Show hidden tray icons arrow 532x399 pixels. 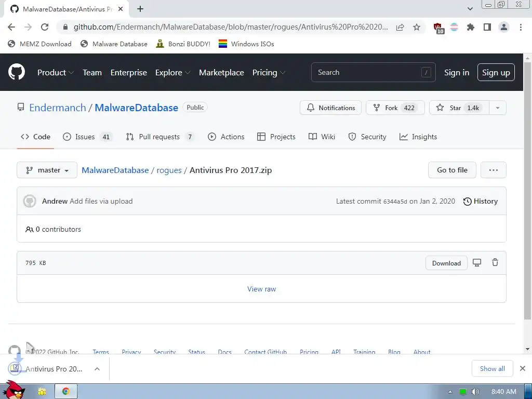(450, 392)
